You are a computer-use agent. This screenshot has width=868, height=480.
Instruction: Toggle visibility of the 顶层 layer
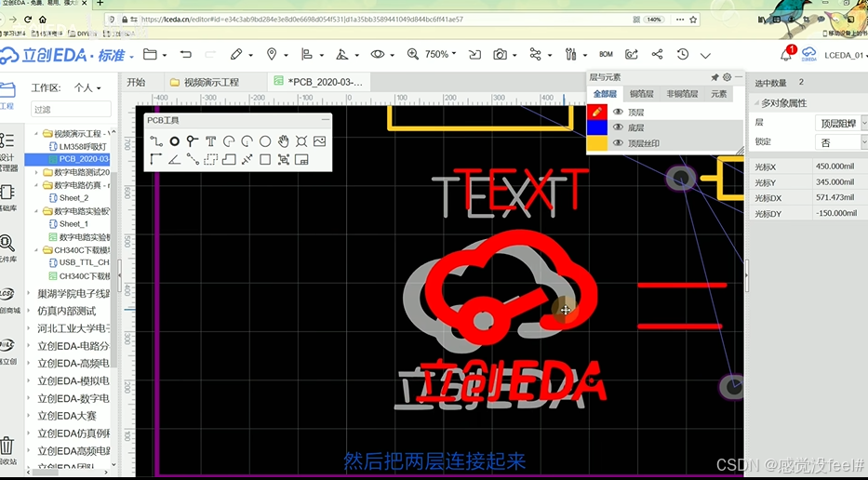(x=618, y=112)
